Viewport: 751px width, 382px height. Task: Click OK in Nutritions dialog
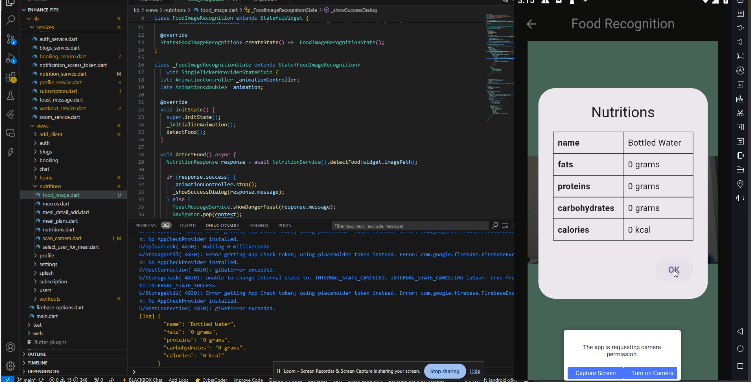click(674, 270)
